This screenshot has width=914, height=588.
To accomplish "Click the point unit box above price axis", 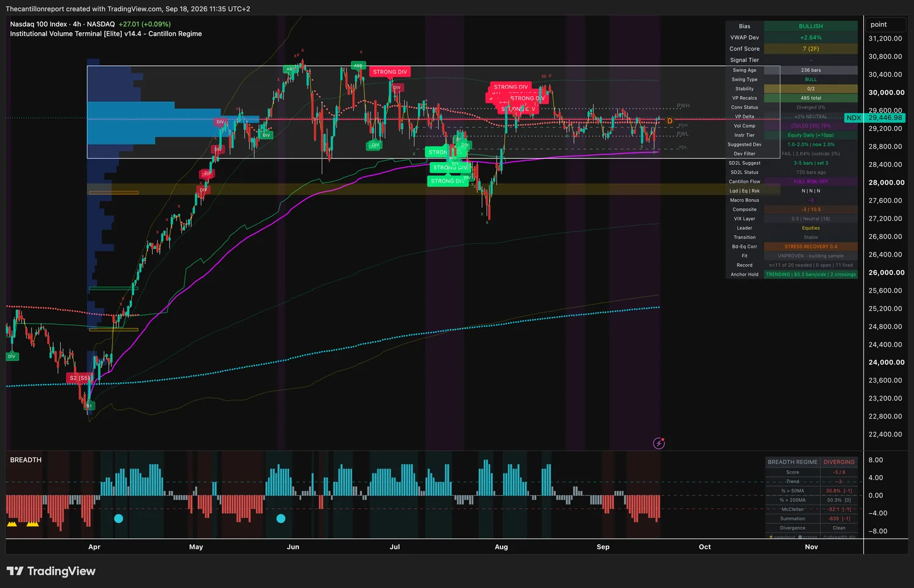I will click(885, 24).
